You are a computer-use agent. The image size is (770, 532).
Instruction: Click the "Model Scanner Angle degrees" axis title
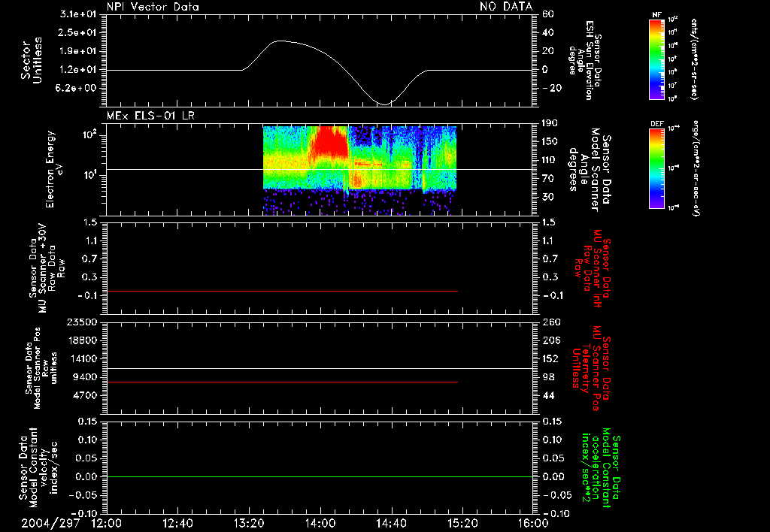[x=590, y=170]
